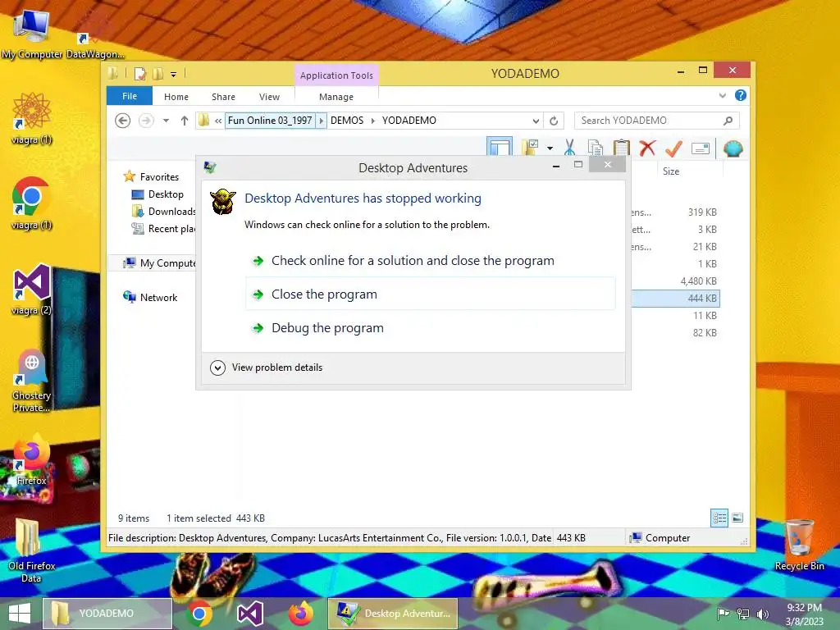Click the folder options toolbar icon

coord(531,148)
